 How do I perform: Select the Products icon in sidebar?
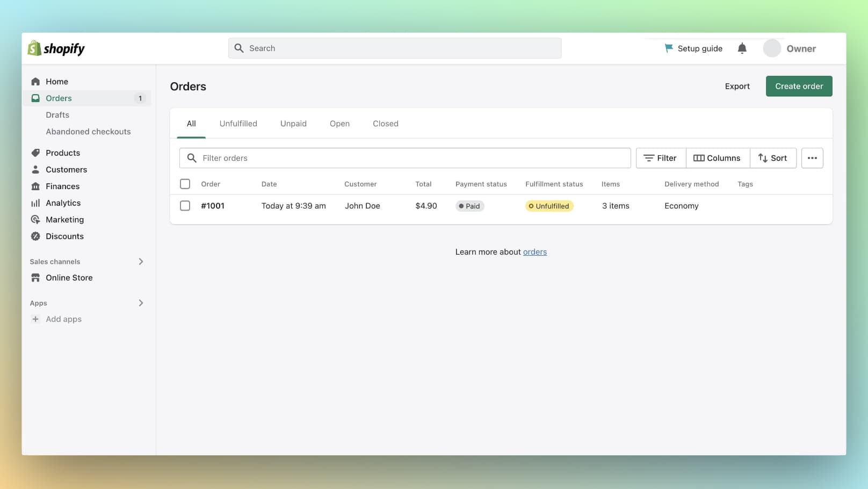tap(35, 153)
